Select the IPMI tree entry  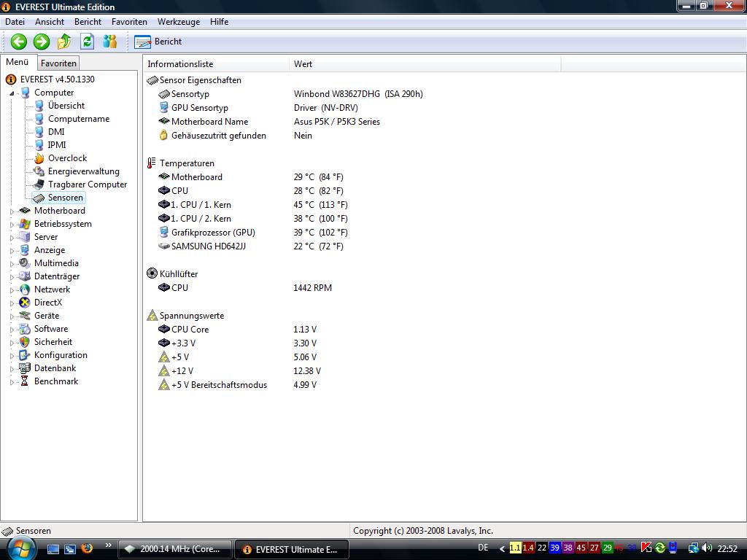[57, 145]
